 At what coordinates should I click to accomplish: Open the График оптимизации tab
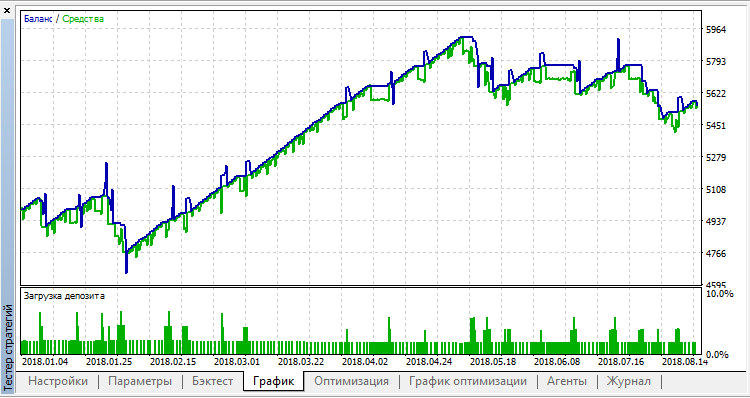468,381
